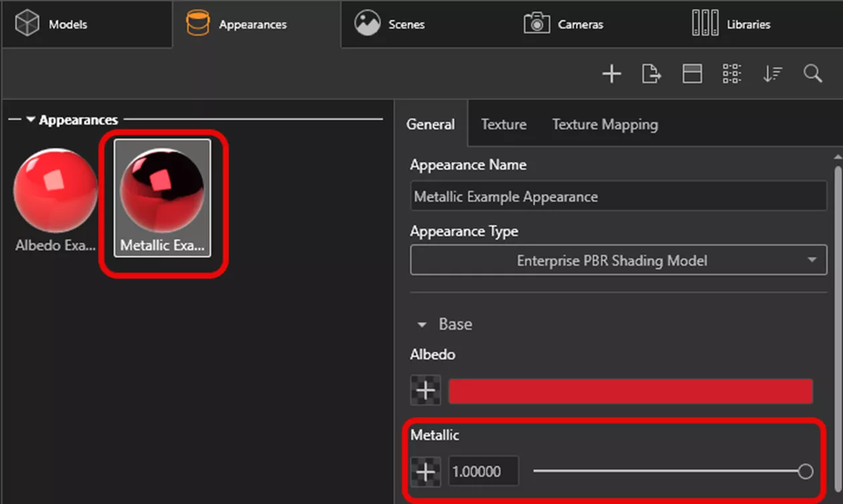Open the sort order icon
This screenshot has width=843, height=504.
click(772, 74)
